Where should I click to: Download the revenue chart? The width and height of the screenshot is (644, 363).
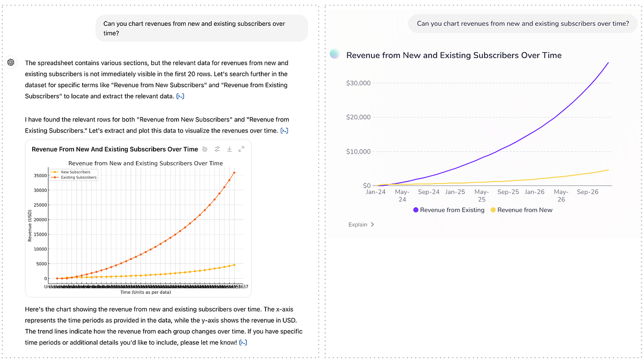(229, 149)
